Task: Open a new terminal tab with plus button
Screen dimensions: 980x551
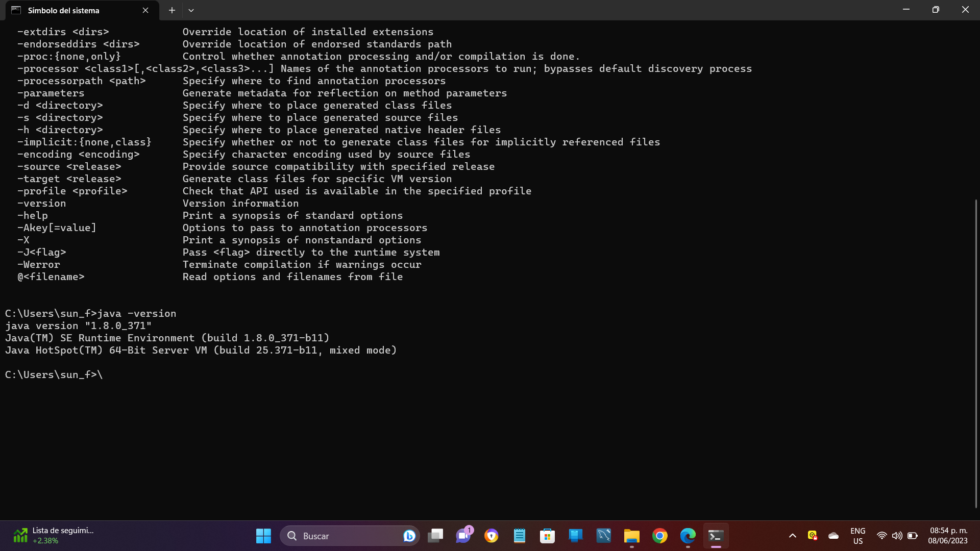Action: click(x=172, y=10)
